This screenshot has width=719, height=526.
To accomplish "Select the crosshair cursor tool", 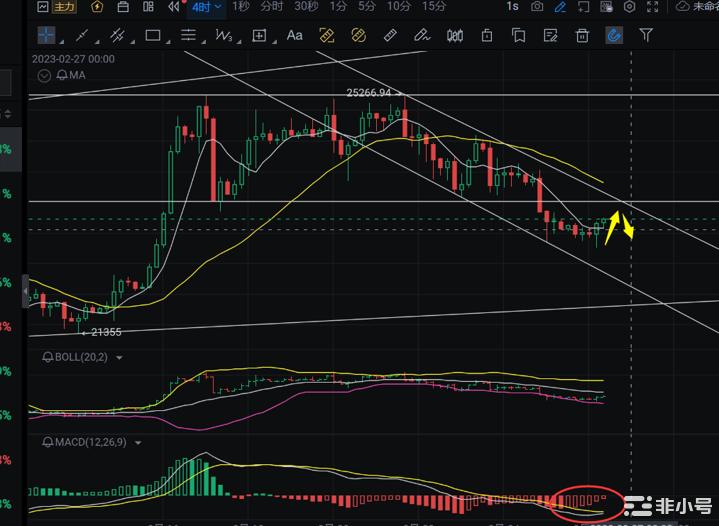I will 47,35.
